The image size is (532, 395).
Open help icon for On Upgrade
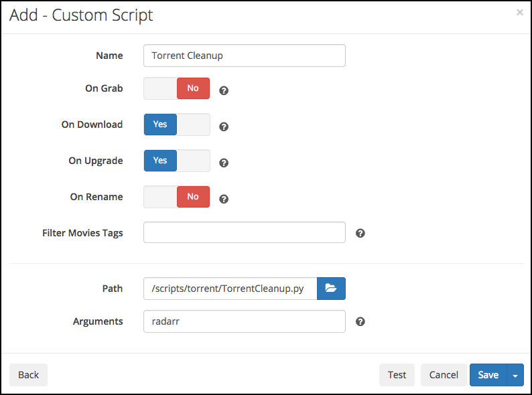pos(224,163)
